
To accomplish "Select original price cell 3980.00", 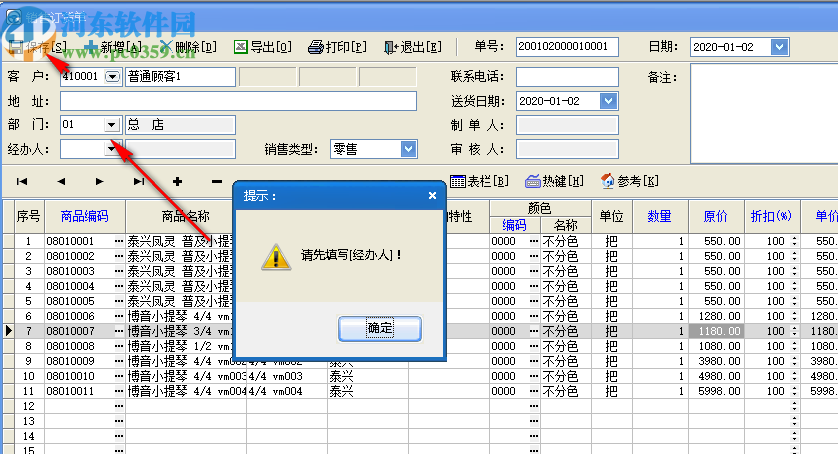I will (x=716, y=361).
